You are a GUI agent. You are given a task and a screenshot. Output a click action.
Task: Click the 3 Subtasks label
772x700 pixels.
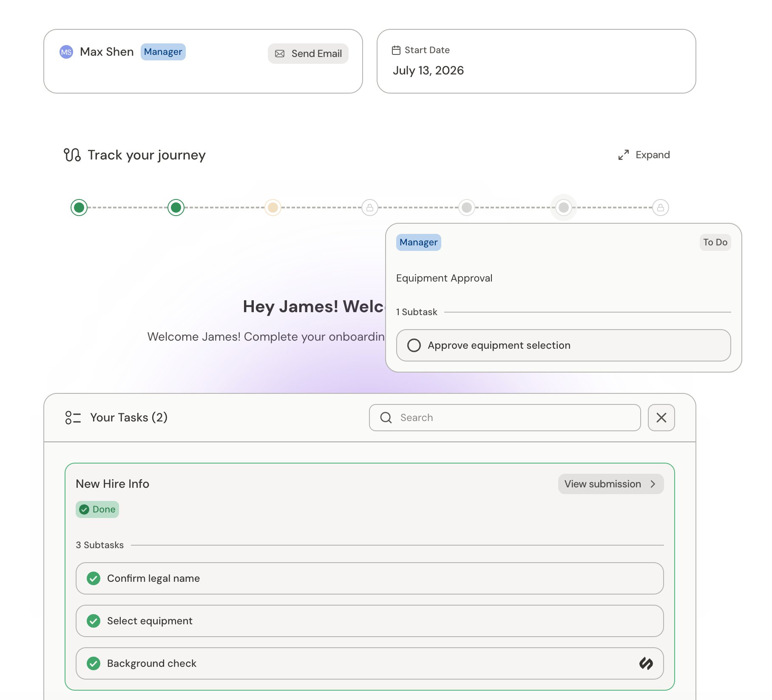[x=100, y=545]
